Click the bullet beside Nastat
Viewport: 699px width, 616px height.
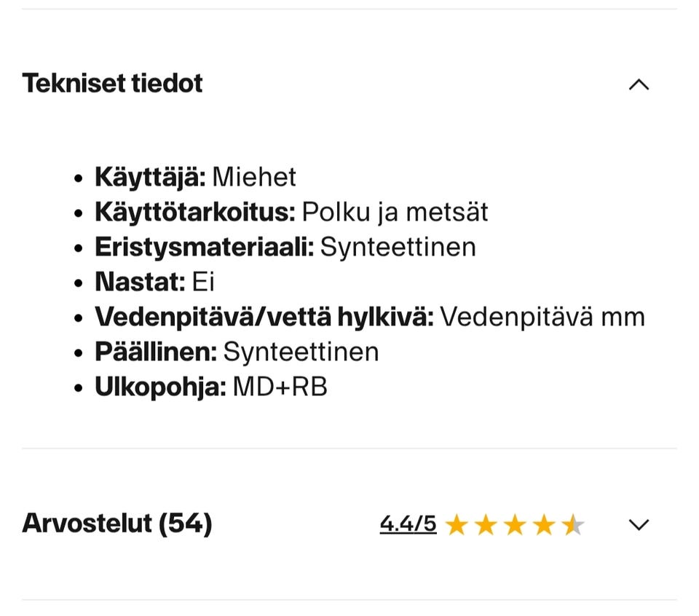77,280
